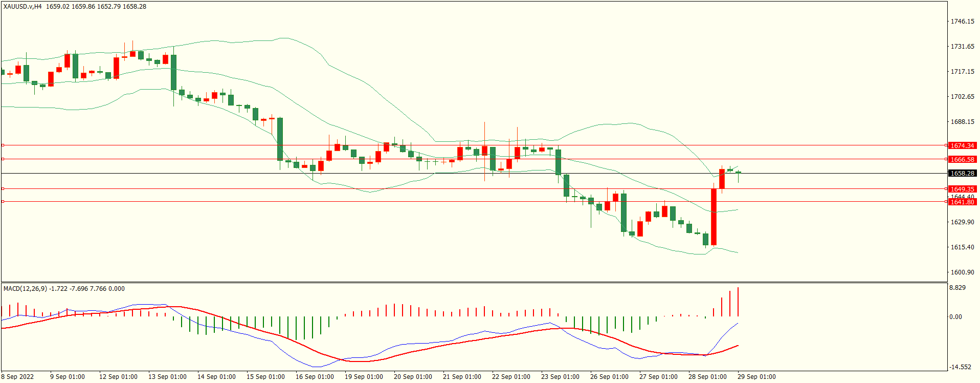Image resolution: width=980 pixels, height=383 pixels.
Task: Select the 1674.34 red price label
Action: 962,146
